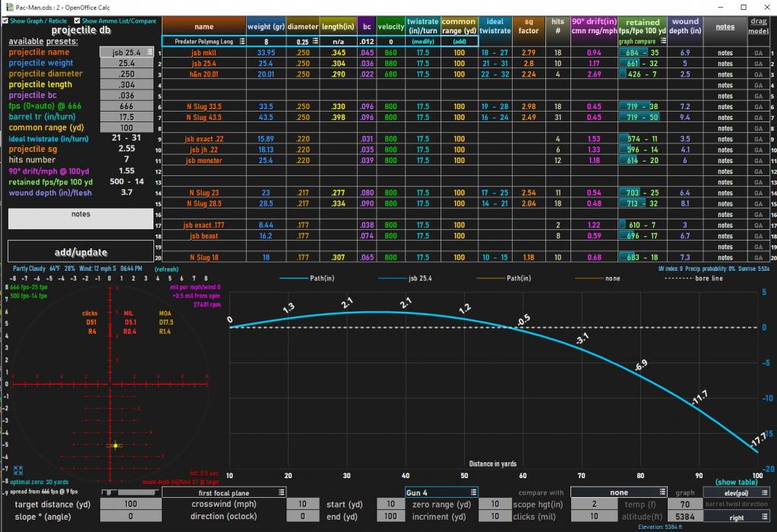Screen dimensions: 777x532
Task: Click the retained '684 - 35' data bar cell
Action: (643, 52)
